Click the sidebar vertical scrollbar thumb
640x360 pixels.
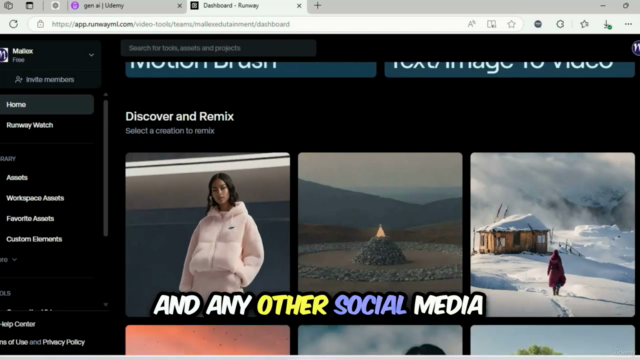pos(106,168)
